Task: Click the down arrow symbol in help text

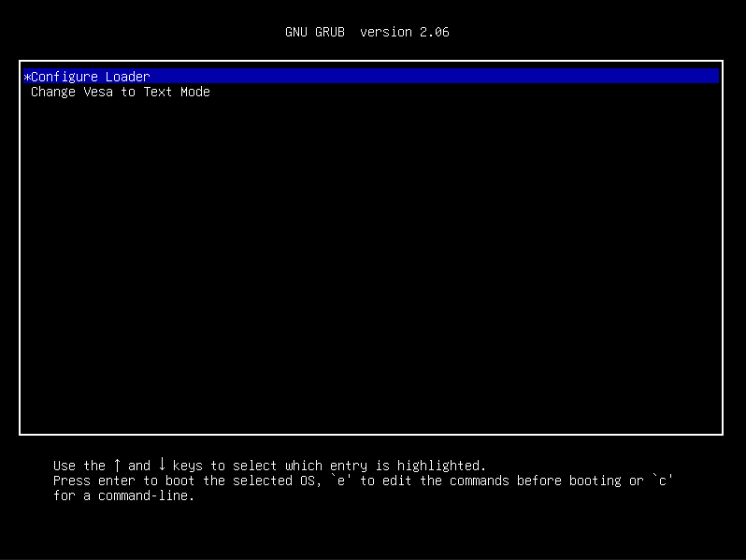Action: point(162,466)
